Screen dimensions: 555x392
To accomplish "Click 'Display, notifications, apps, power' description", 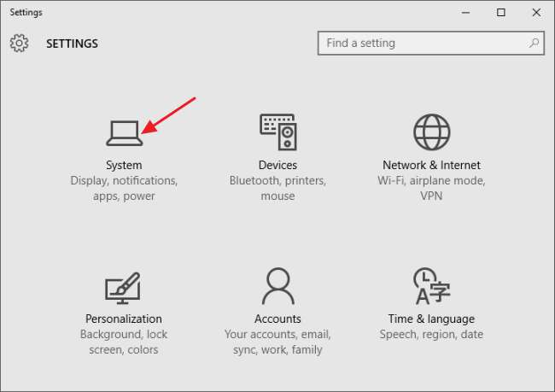I will (x=124, y=189).
